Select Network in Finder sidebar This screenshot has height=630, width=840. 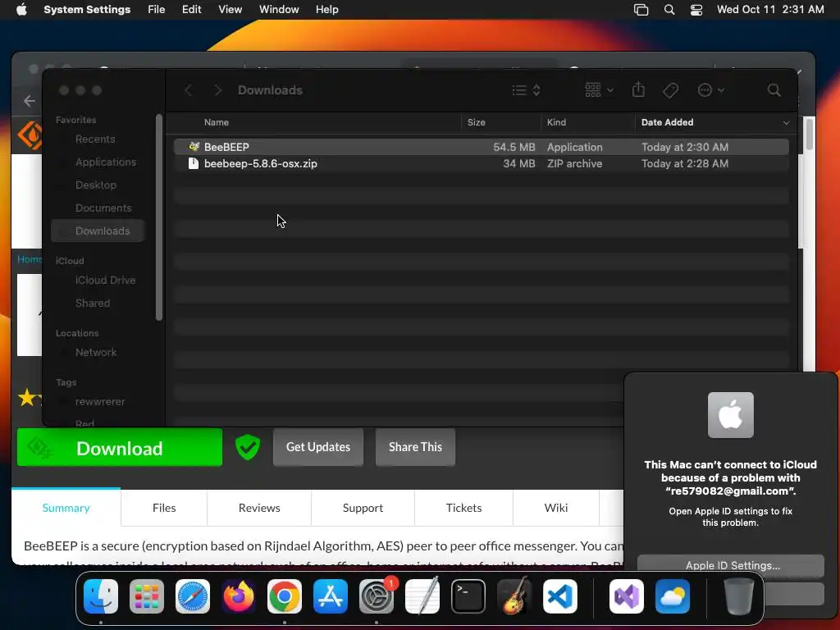coord(98,353)
